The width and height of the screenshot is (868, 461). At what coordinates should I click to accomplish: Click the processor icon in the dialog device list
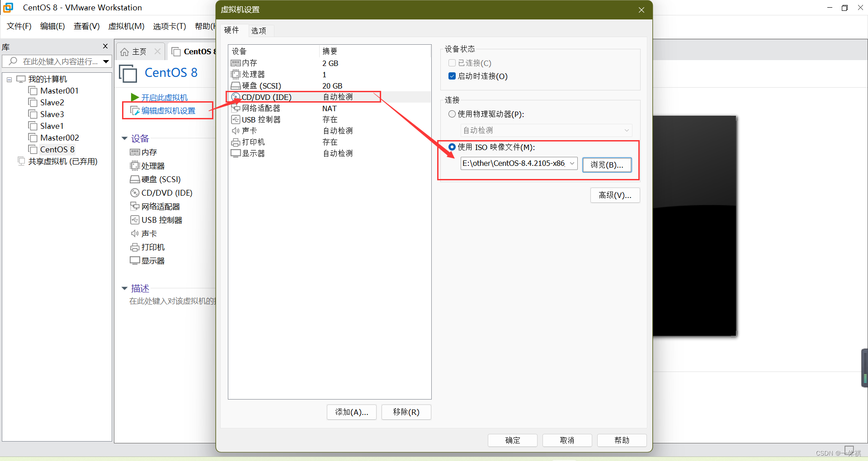click(236, 74)
